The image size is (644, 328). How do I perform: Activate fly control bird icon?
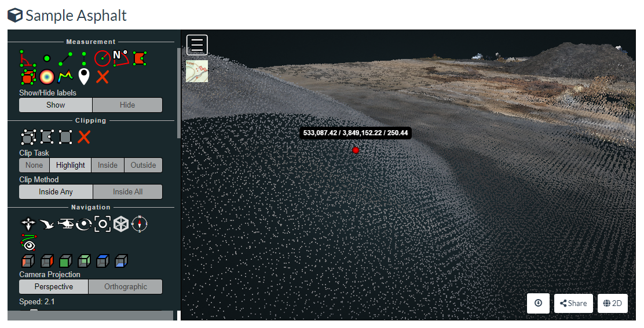[47, 224]
